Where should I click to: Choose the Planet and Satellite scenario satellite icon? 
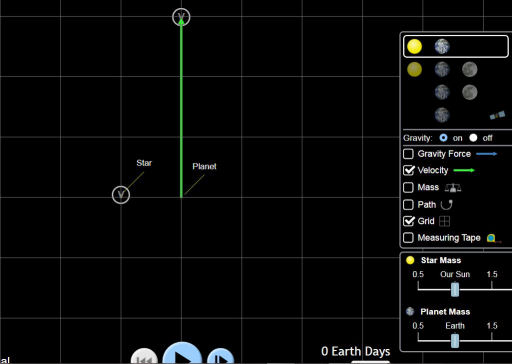[x=497, y=115]
